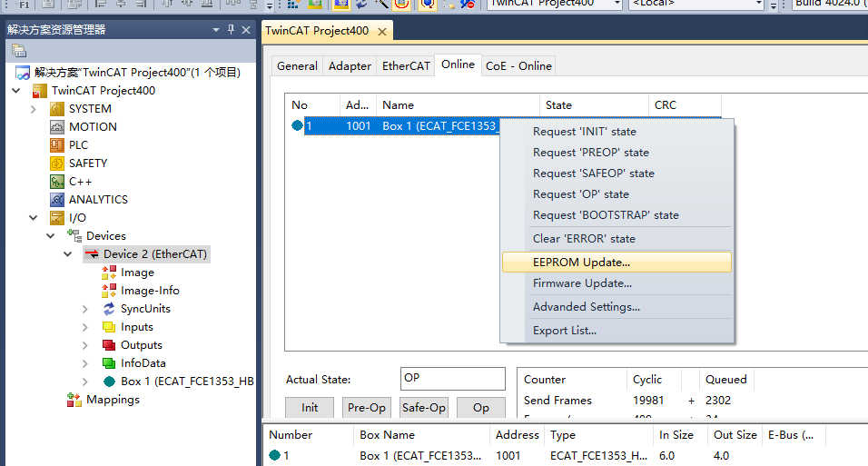The height and width of the screenshot is (466, 868).
Task: Select Export List... menu entry
Action: click(616, 331)
